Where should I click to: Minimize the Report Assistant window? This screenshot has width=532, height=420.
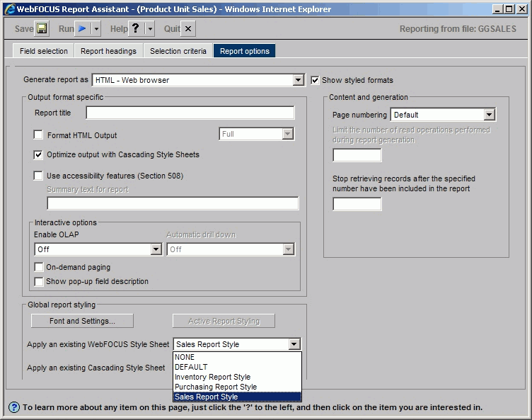[x=497, y=9]
